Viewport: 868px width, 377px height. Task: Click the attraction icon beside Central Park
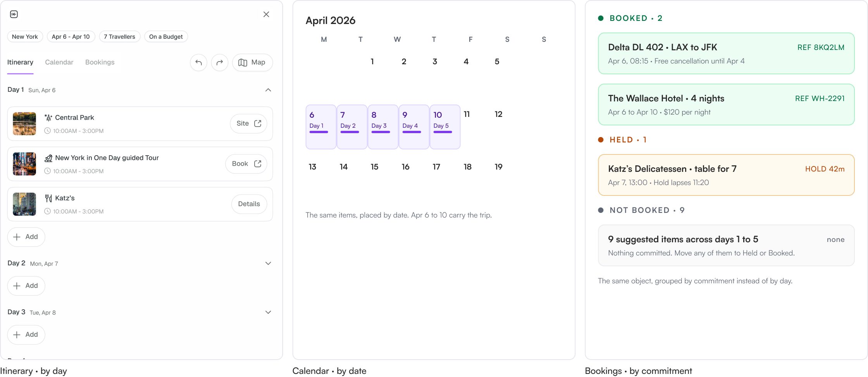[48, 118]
